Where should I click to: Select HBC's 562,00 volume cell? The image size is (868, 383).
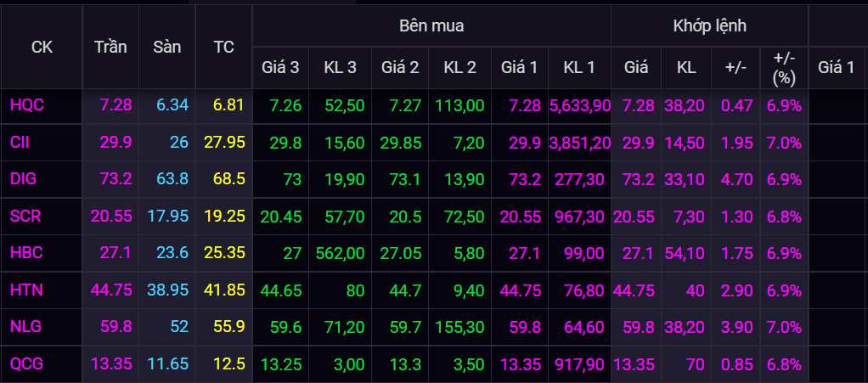tap(340, 253)
